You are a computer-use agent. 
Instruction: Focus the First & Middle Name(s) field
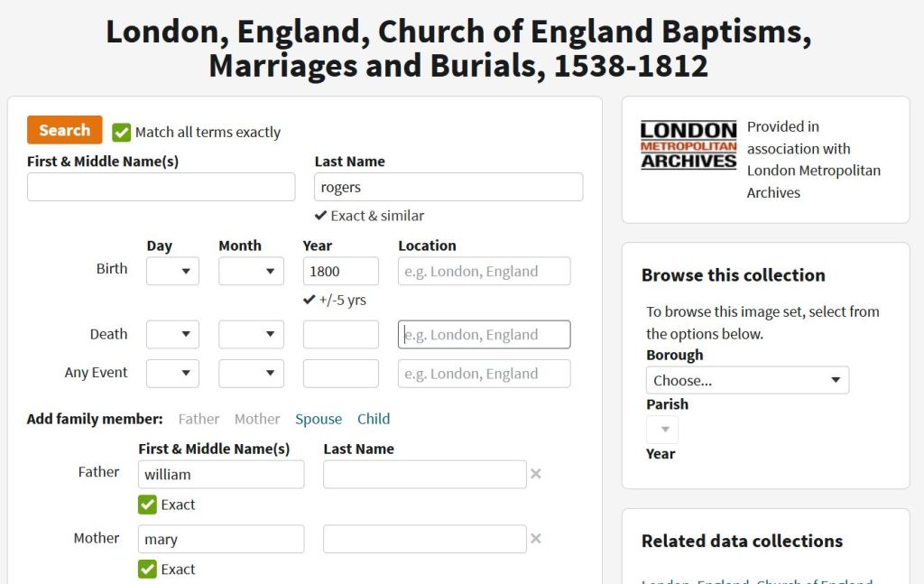tap(161, 187)
